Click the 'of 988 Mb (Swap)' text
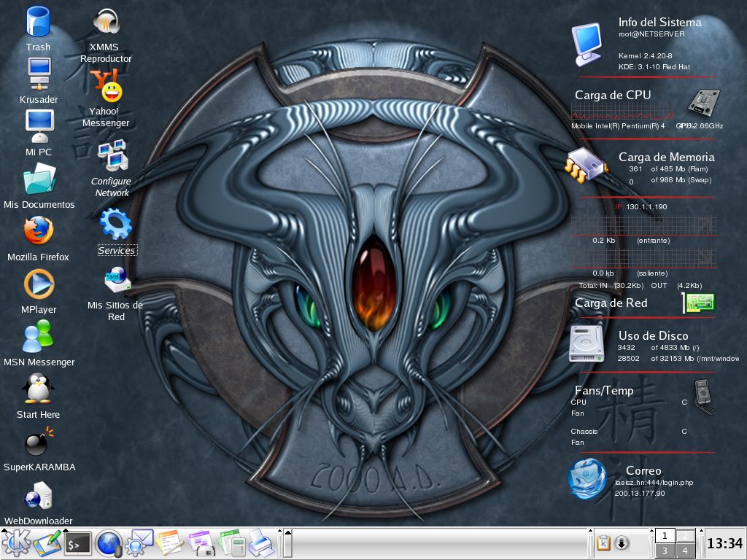Image resolution: width=747 pixels, height=560 pixels. click(x=681, y=180)
